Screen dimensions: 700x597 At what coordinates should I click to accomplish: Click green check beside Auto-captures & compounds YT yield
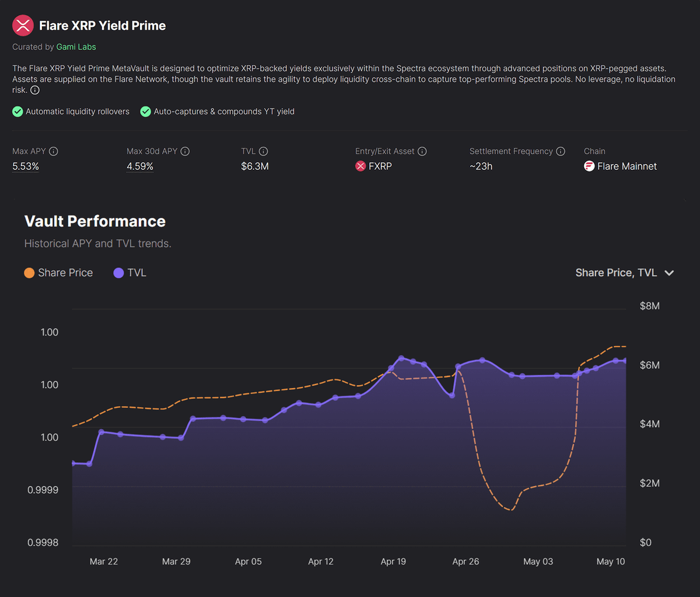pos(146,111)
